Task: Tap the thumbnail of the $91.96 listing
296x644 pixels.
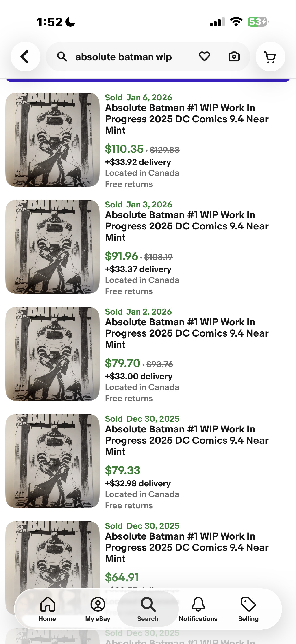Action: pos(52,247)
